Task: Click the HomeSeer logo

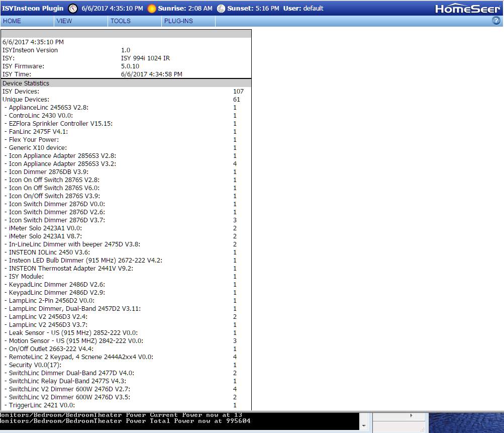Action: tap(468, 9)
